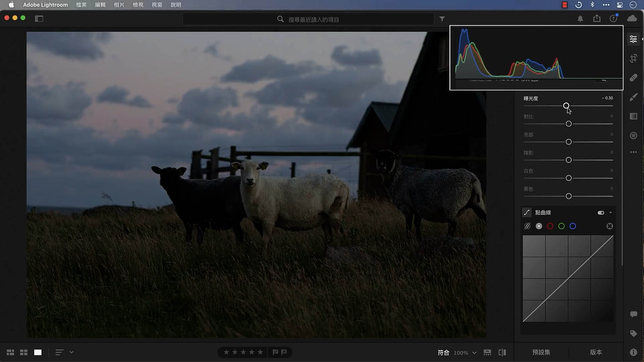Expand the 點曲線 panel disclosure arrow

(610, 213)
